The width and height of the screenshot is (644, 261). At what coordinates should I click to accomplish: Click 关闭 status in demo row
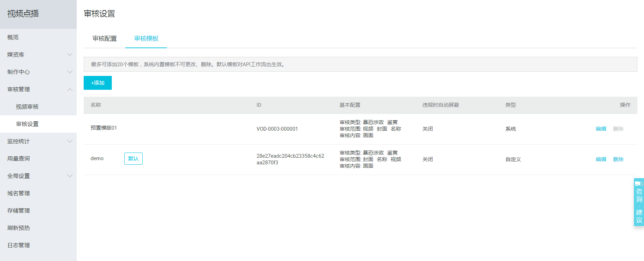click(428, 159)
